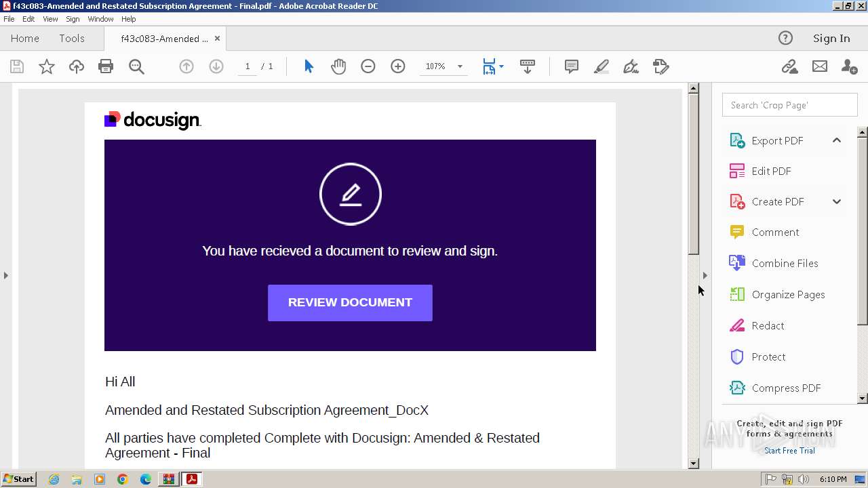
Task: Activate the Hand pan tool
Action: click(338, 66)
